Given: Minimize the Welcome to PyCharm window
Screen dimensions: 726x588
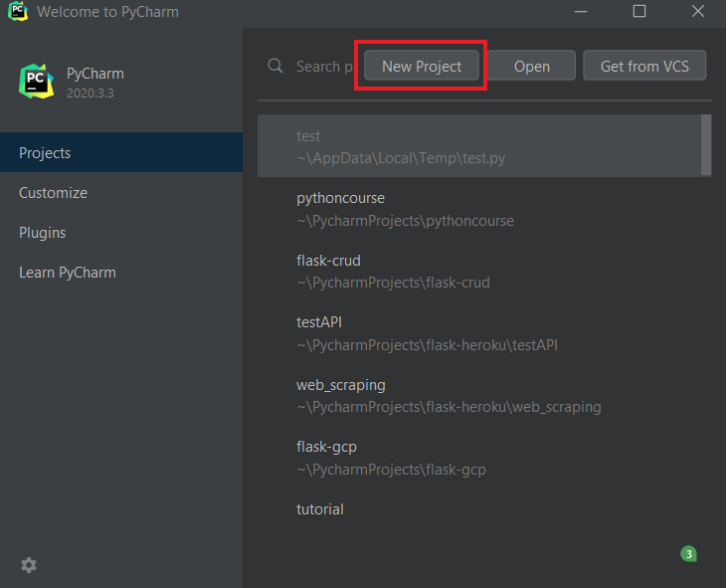Looking at the screenshot, I should point(581,11).
